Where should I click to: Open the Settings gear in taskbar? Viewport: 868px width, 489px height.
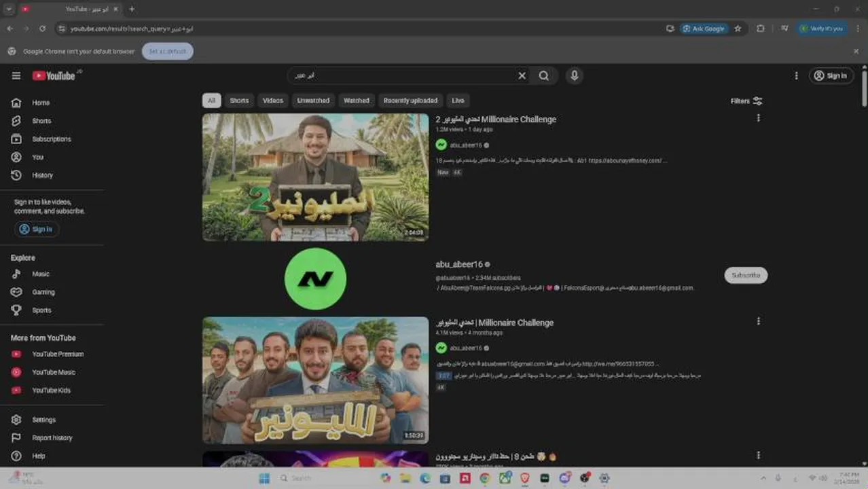point(604,478)
